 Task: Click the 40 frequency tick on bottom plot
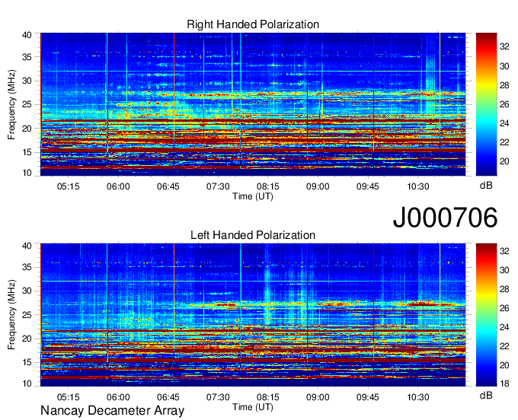(27, 246)
